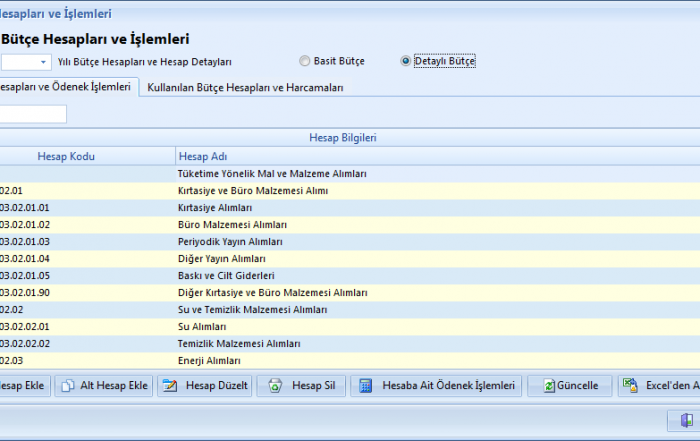Click the Alt Hesap Ekle icon
700x441 pixels.
(67, 386)
